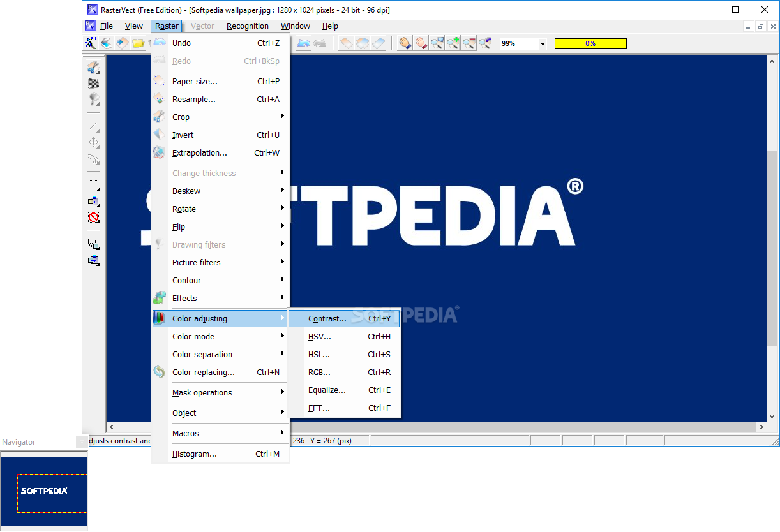Click the scanner icon in top toolbar
Image resolution: width=780 pixels, height=532 pixels.
pyautogui.click(x=107, y=43)
